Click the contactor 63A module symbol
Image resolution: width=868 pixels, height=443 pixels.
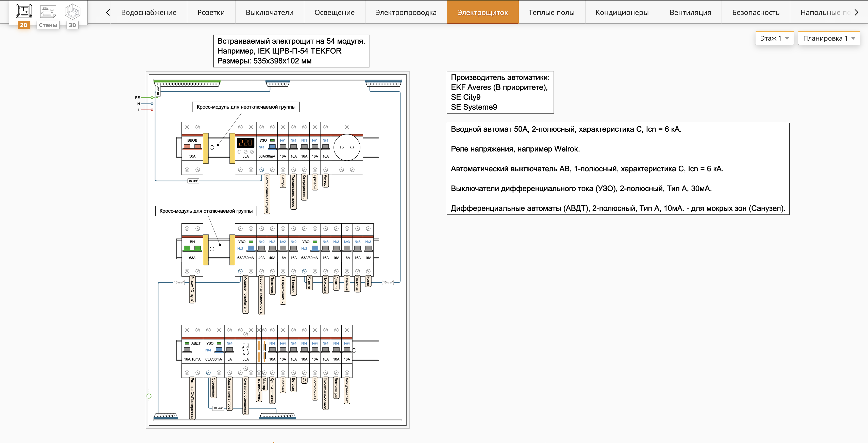pos(246,350)
